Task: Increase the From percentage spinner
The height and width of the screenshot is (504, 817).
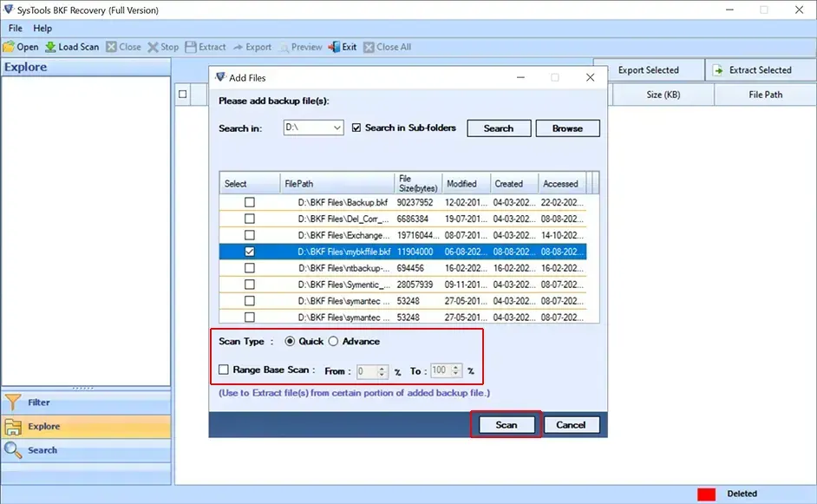Action: pos(382,368)
